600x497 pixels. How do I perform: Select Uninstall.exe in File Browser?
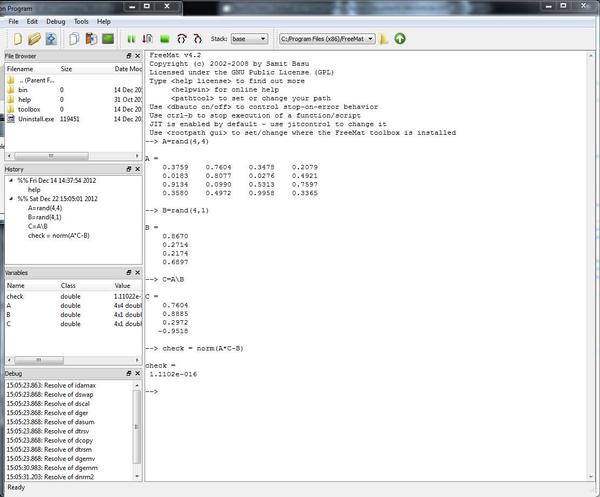[x=36, y=119]
